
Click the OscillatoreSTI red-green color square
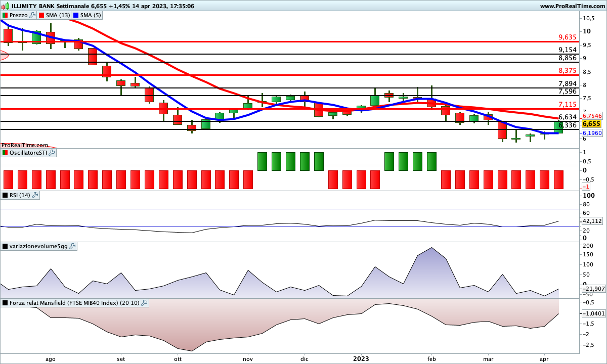(x=5, y=153)
